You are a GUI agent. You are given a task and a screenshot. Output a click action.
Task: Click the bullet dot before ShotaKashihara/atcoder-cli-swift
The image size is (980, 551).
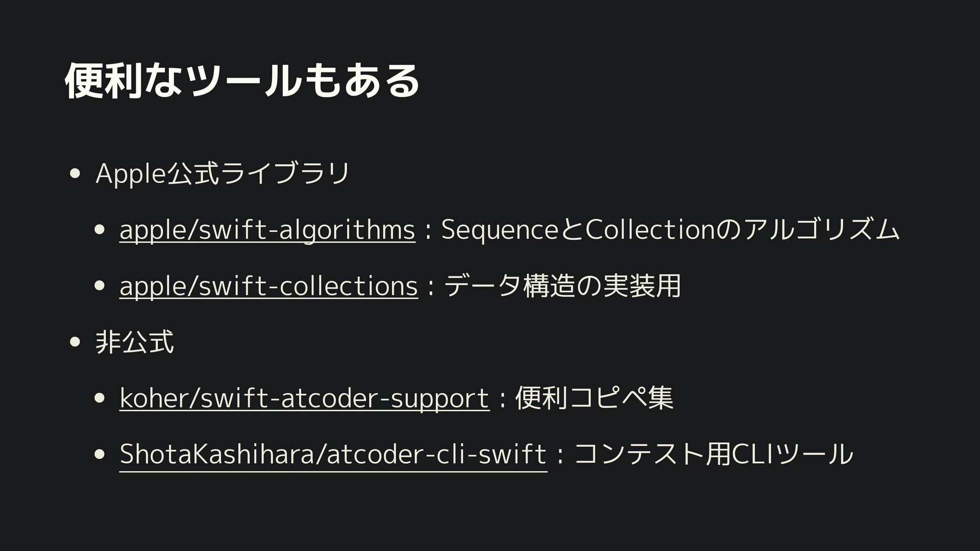(x=100, y=455)
